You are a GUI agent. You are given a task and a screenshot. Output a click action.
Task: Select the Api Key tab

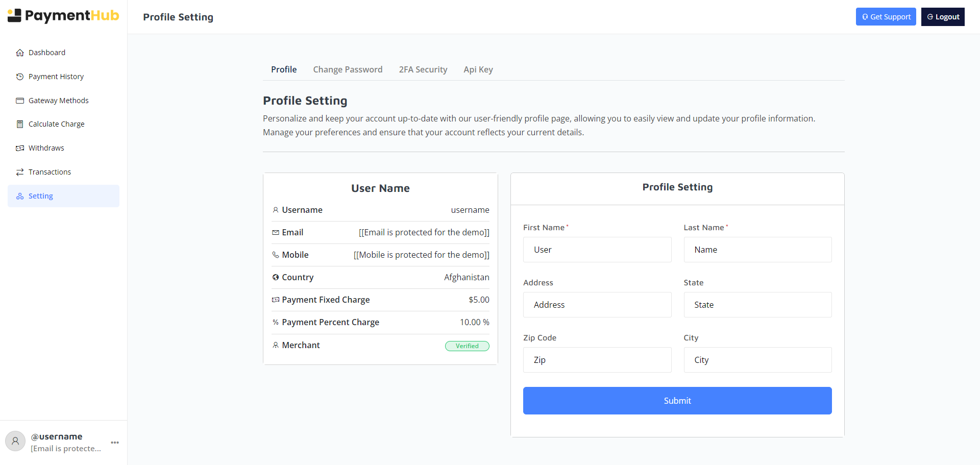point(478,69)
